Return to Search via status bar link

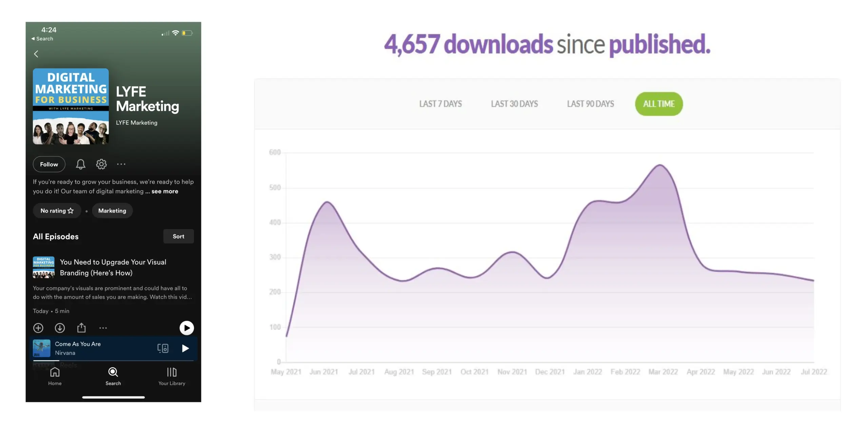coord(42,39)
